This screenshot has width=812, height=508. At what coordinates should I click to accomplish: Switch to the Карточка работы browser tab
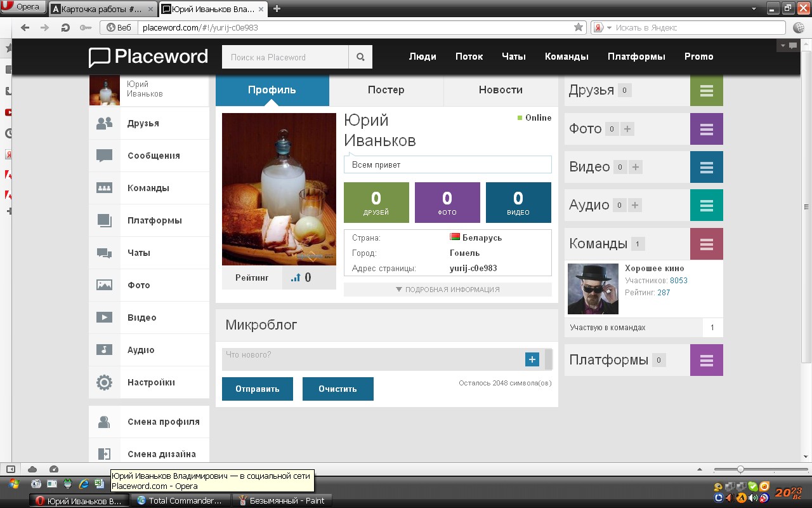click(103, 9)
